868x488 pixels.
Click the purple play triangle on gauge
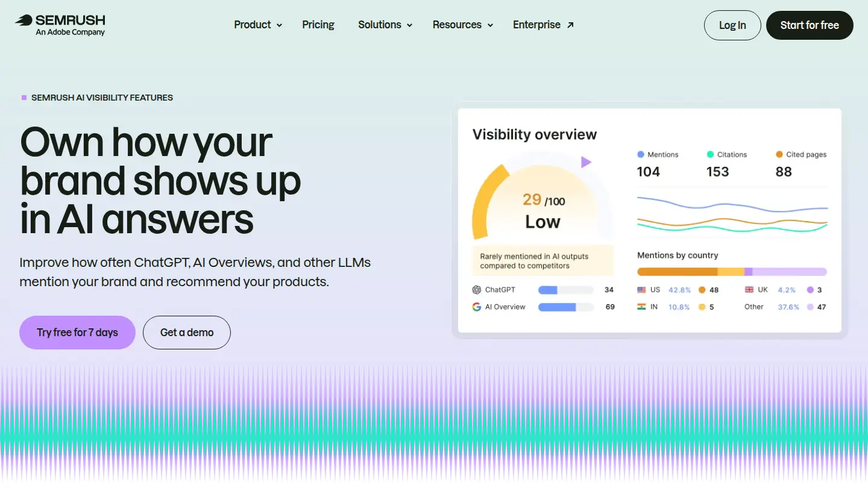[x=586, y=162]
